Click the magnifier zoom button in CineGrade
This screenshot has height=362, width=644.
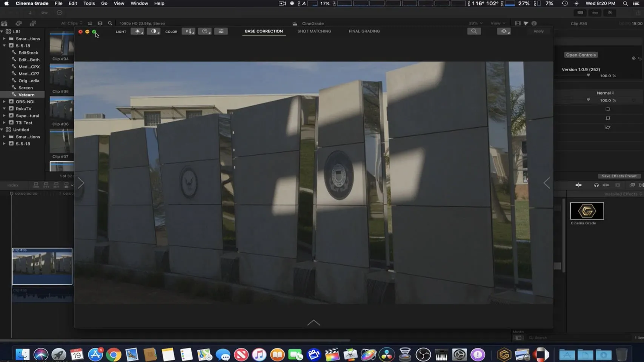pos(474,31)
